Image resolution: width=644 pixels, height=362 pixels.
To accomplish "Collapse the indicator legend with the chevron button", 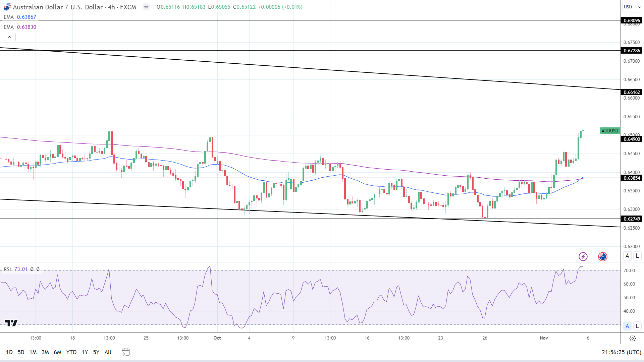I will pos(9,37).
